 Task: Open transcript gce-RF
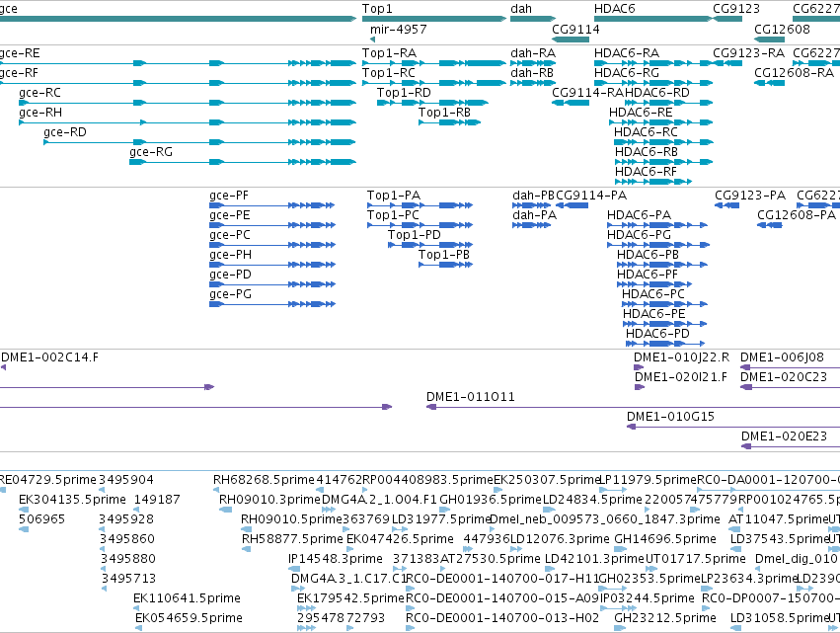pyautogui.click(x=20, y=73)
